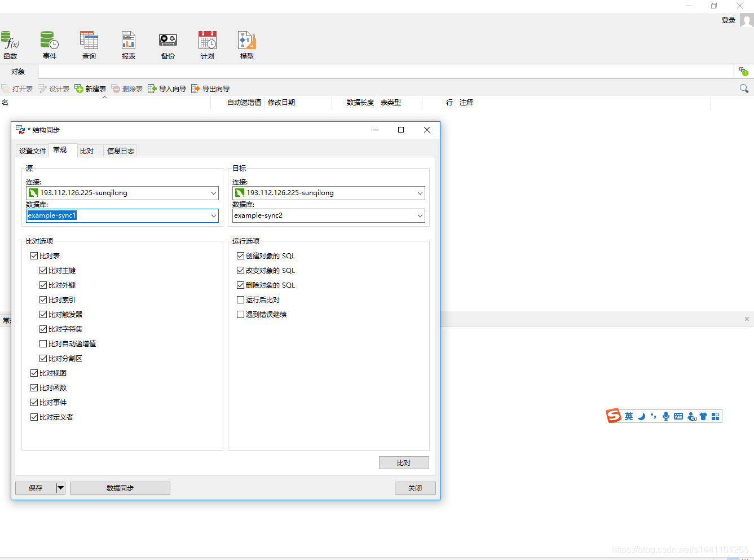Toggle the 比对事件 checkbox

click(x=34, y=402)
